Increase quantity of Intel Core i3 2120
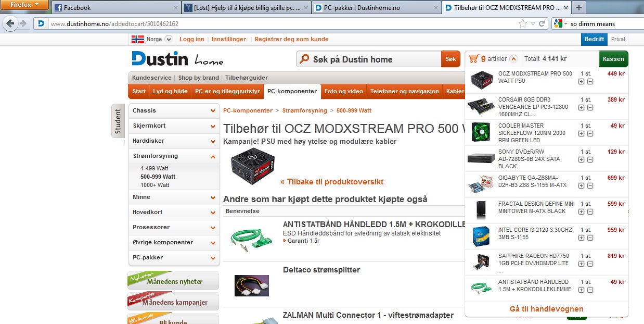 tap(581, 238)
